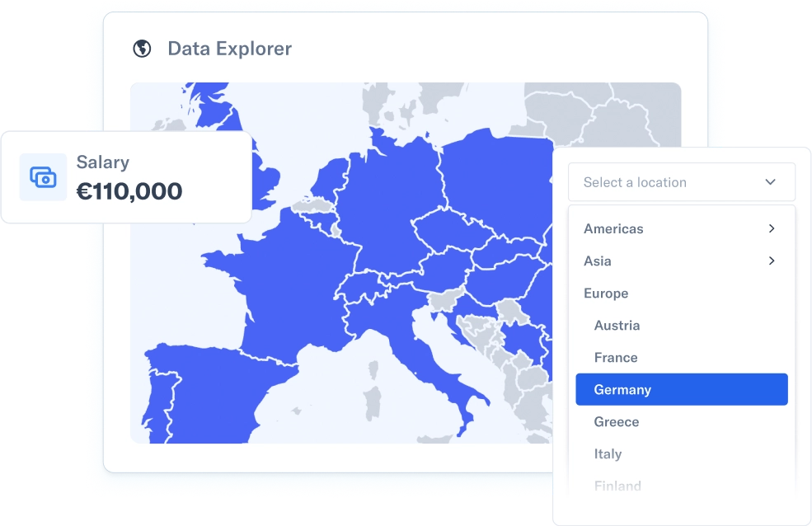This screenshot has width=812, height=526.
Task: Select Americas in the location list
Action: point(613,229)
